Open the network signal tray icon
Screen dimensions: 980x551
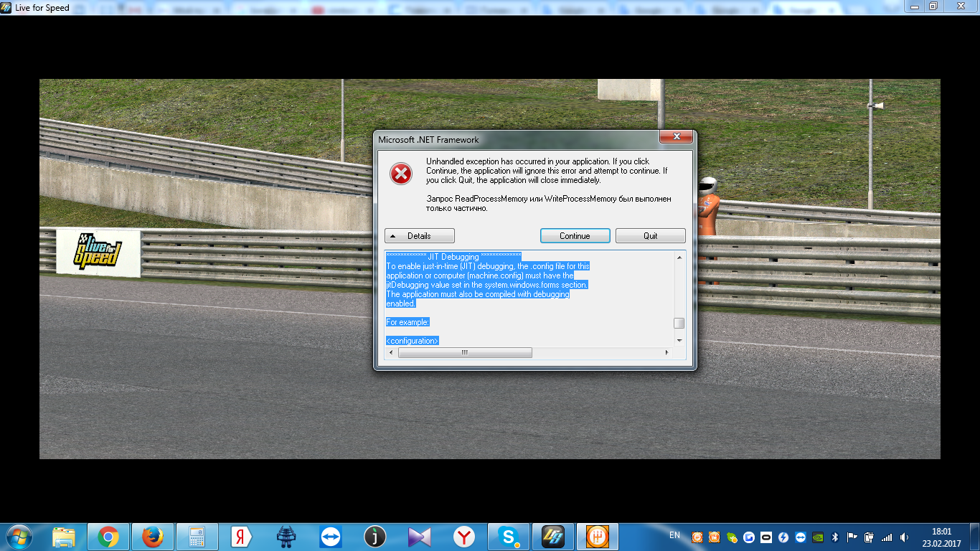(x=887, y=537)
